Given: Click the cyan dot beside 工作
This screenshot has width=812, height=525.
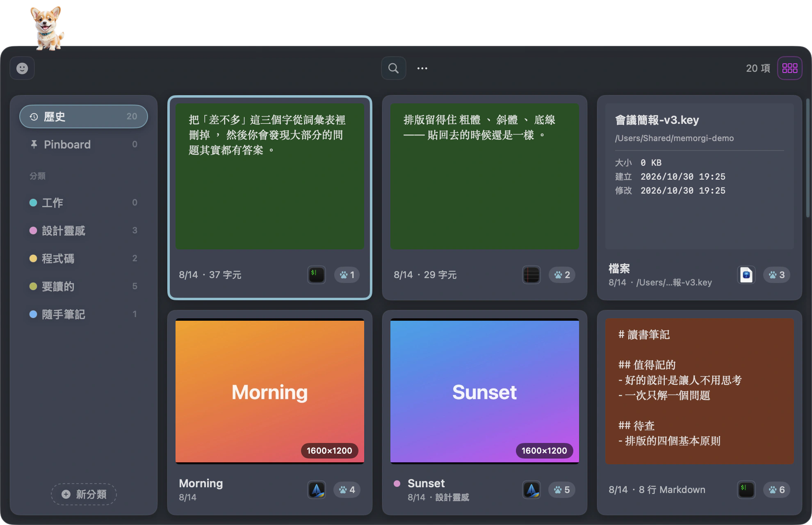Looking at the screenshot, I should (x=33, y=203).
